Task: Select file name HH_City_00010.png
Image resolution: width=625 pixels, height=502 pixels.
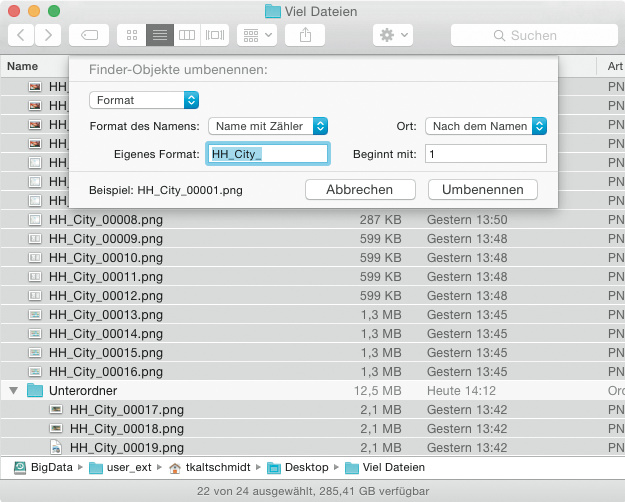Action: (x=106, y=258)
